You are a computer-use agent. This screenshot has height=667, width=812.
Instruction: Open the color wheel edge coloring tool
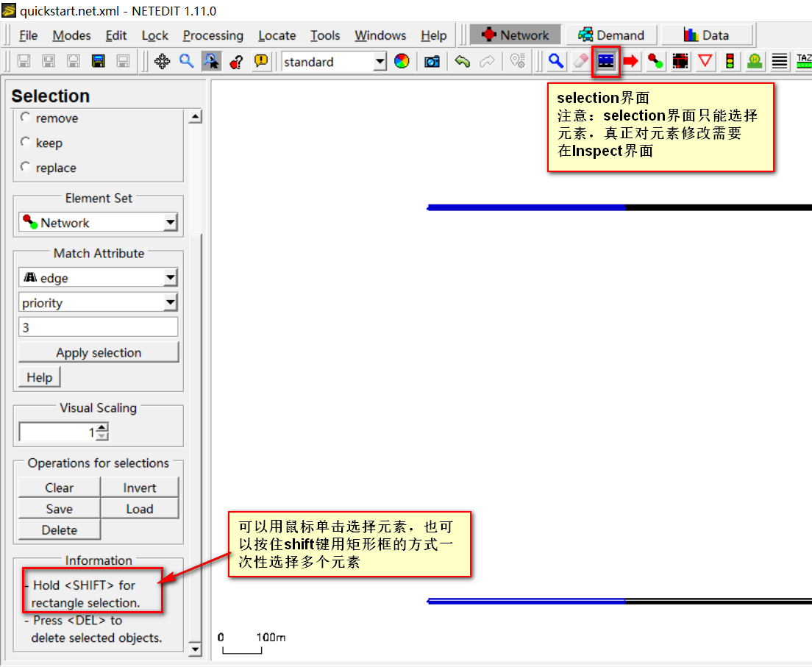(x=402, y=62)
